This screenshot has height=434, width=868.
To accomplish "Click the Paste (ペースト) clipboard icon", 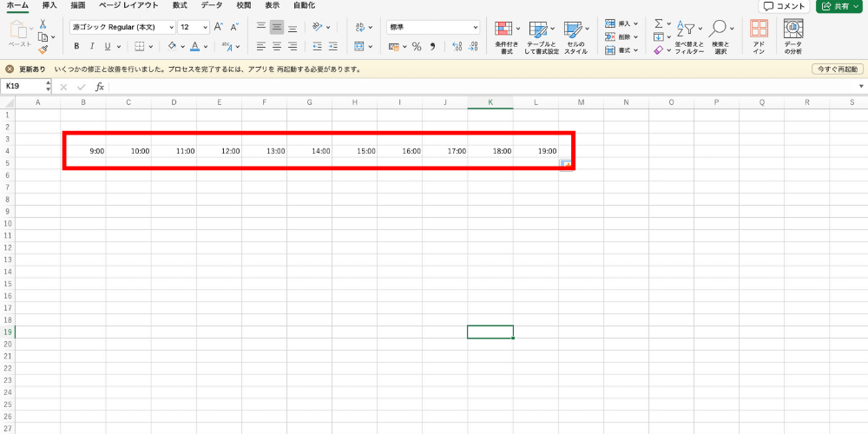I will tap(19, 30).
